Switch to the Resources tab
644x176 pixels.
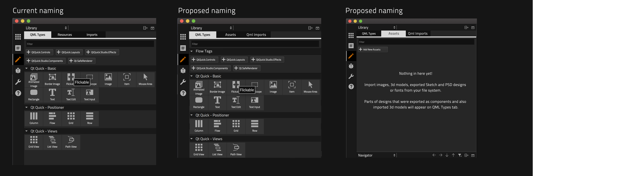pos(65,35)
